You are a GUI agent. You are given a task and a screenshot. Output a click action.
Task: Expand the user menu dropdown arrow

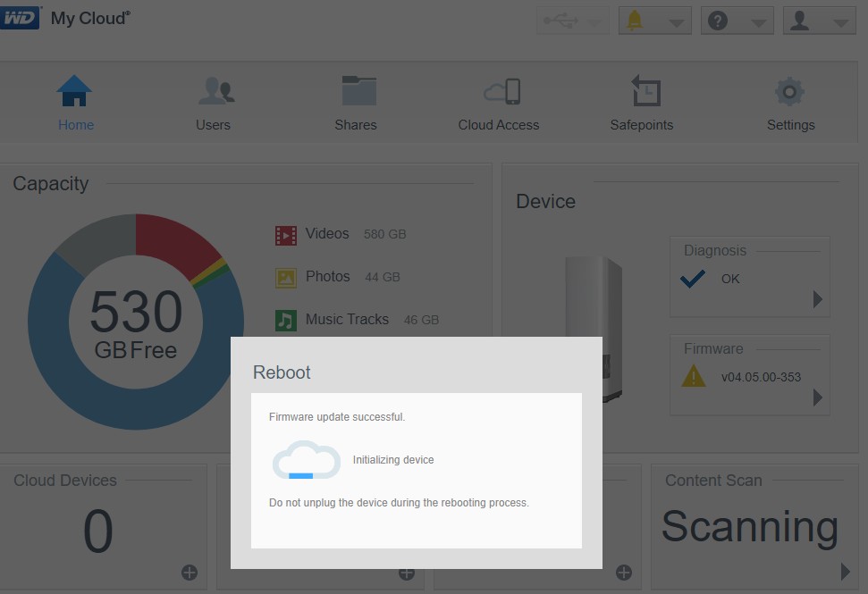(x=841, y=22)
